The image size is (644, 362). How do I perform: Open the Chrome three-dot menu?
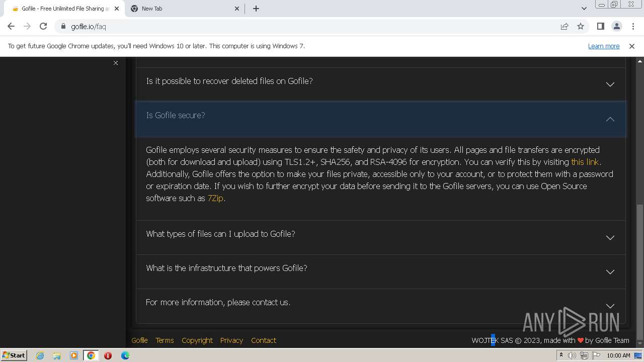[x=632, y=26]
